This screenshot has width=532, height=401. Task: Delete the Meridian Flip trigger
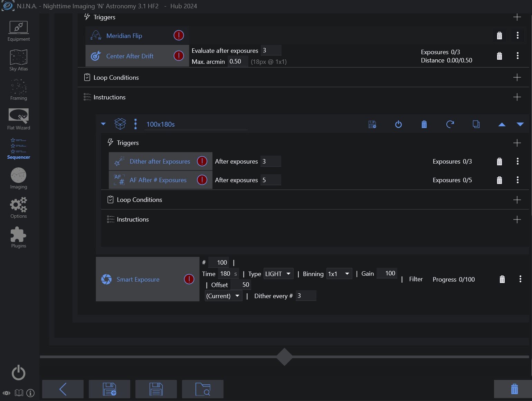click(500, 36)
